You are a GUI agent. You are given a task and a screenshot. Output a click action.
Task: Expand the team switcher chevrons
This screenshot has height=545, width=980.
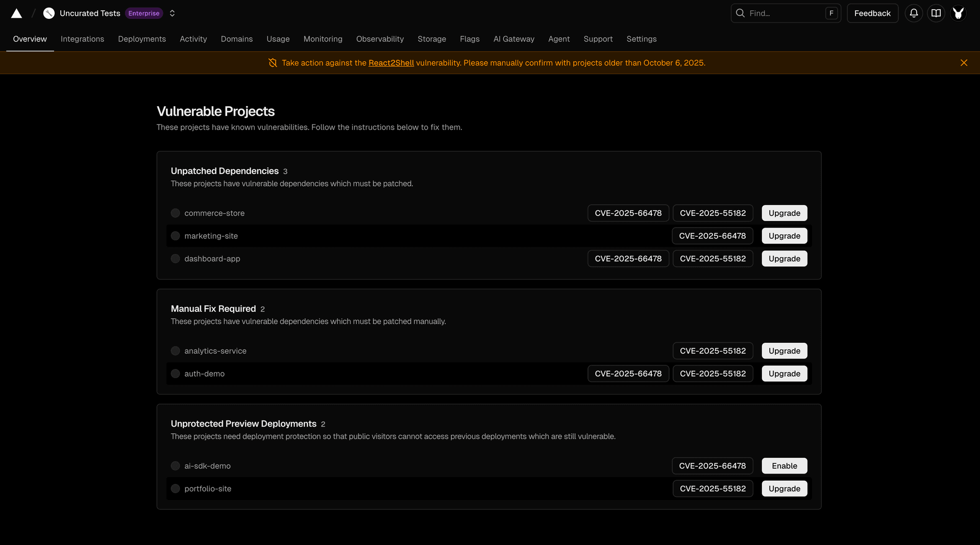pyautogui.click(x=172, y=13)
